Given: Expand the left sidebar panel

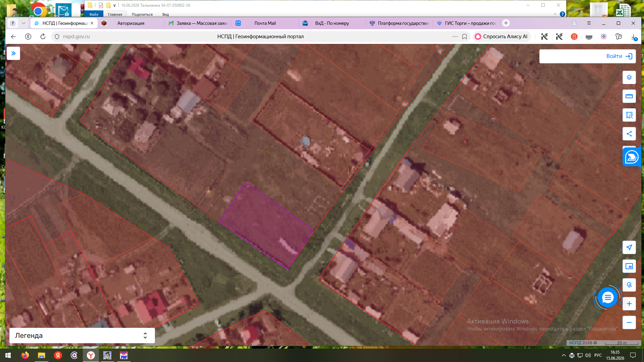Looking at the screenshot, I should pyautogui.click(x=13, y=53).
